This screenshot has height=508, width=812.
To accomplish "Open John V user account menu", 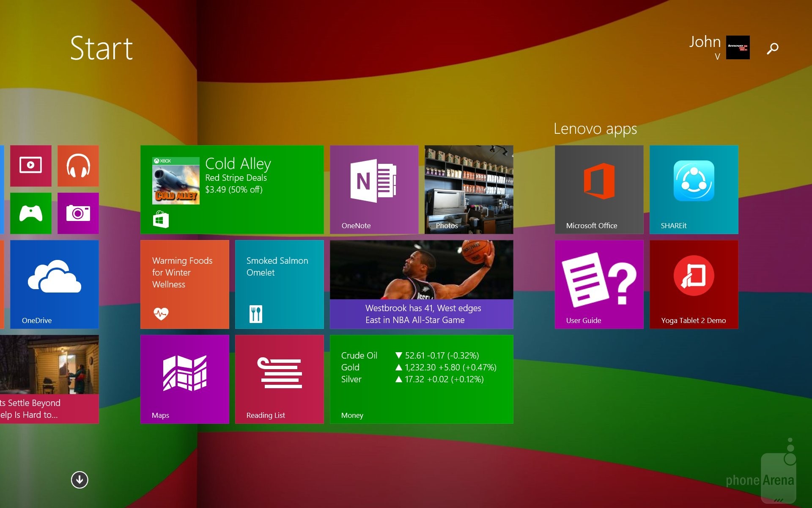I will [719, 47].
